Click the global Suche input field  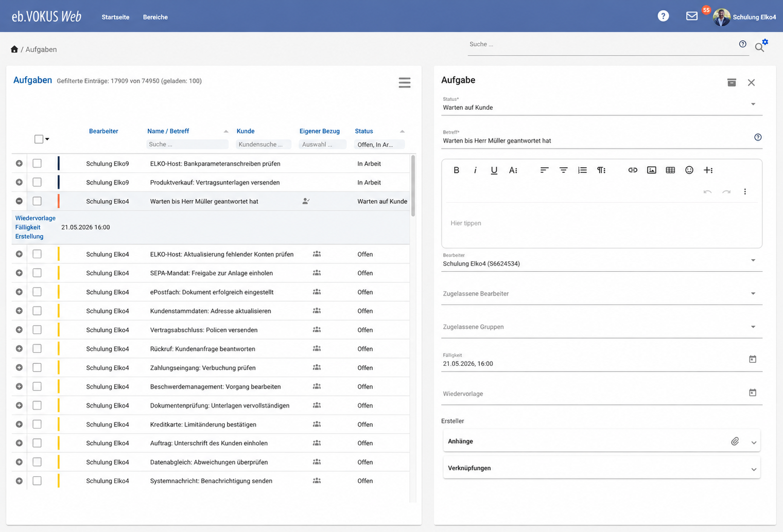(x=602, y=44)
